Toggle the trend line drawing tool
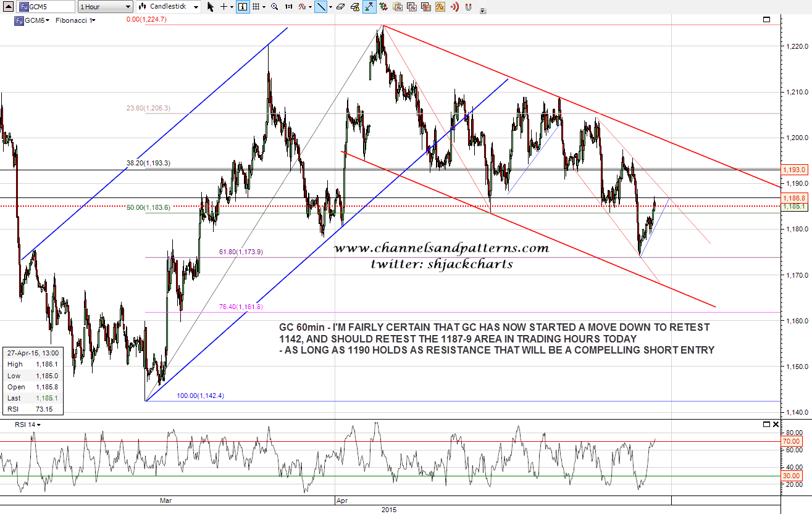 pos(321,7)
